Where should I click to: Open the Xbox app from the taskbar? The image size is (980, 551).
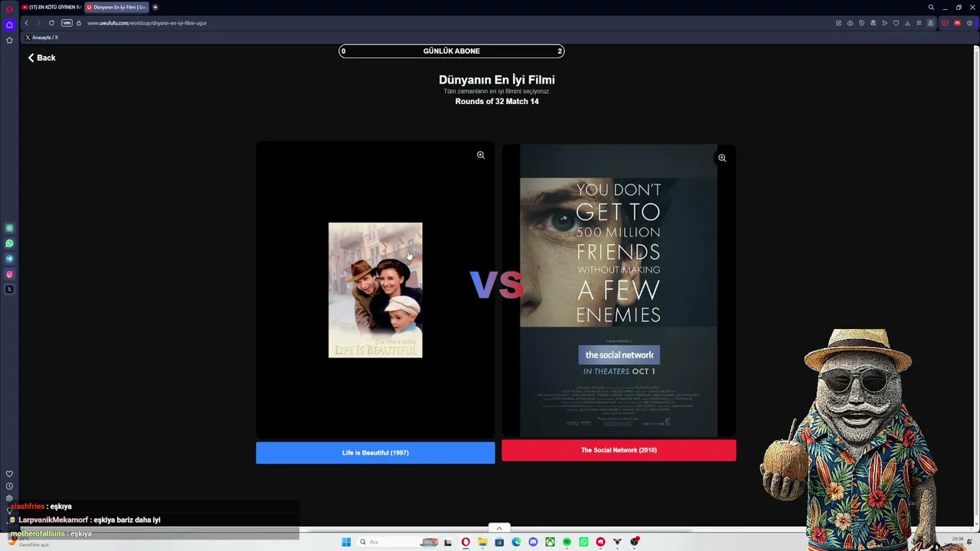(x=550, y=542)
